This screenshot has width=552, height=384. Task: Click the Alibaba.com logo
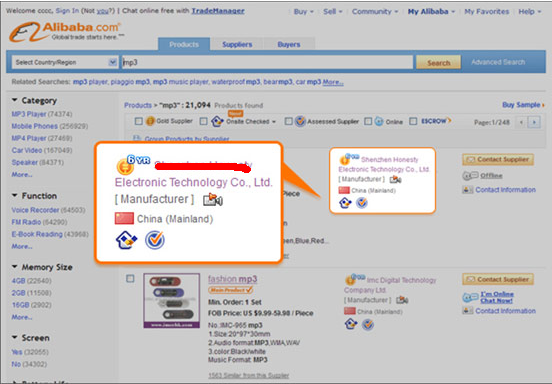[x=66, y=31]
